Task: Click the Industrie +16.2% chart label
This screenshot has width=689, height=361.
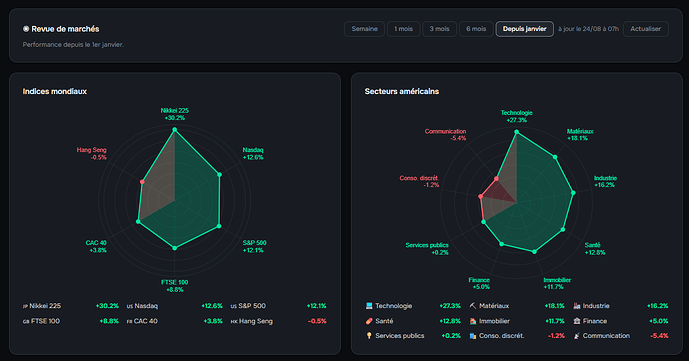Action: [x=606, y=181]
